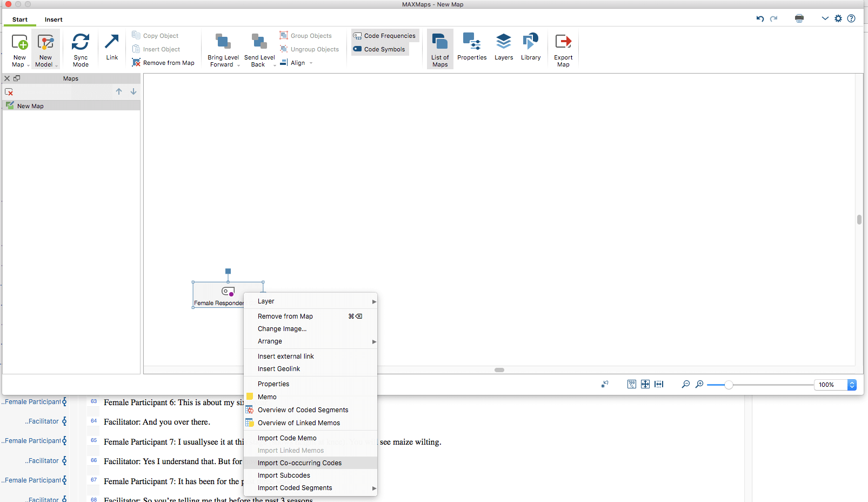Screen dimensions: 868x502
Task: Move map down with the down arrow
Action: 133,91
